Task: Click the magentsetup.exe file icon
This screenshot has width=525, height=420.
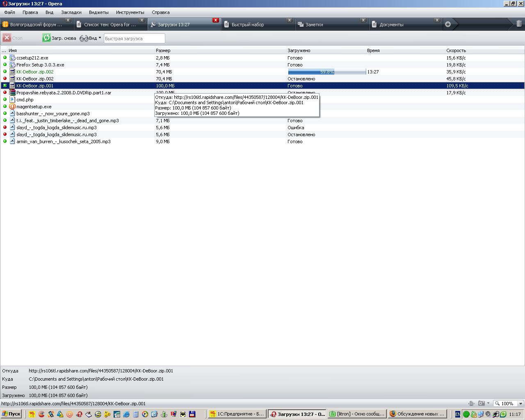Action: tap(12, 107)
